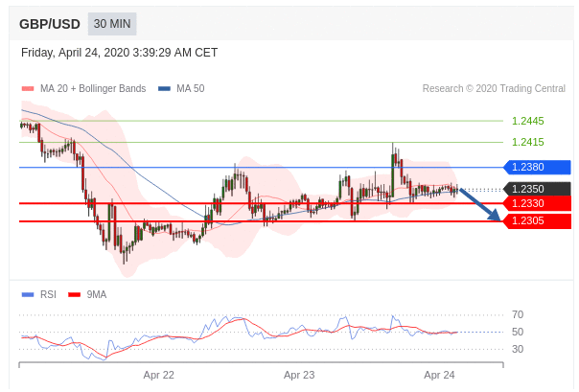Click the date line 'Friday, April 24, 2020 3:39:29 AM CET'
This screenshot has width=579, height=392.
[x=119, y=53]
